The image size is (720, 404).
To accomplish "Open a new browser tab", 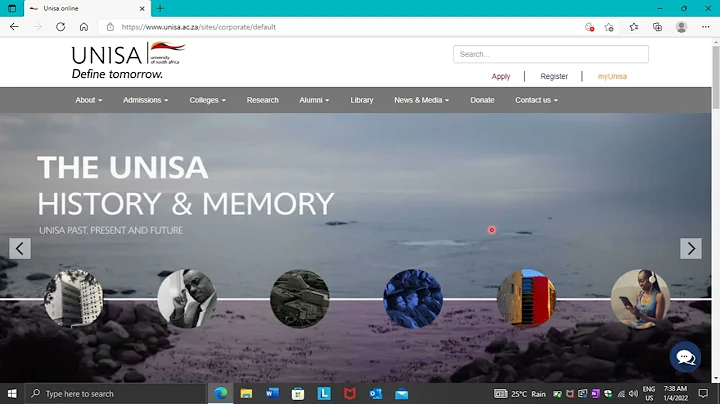I will coord(160,8).
